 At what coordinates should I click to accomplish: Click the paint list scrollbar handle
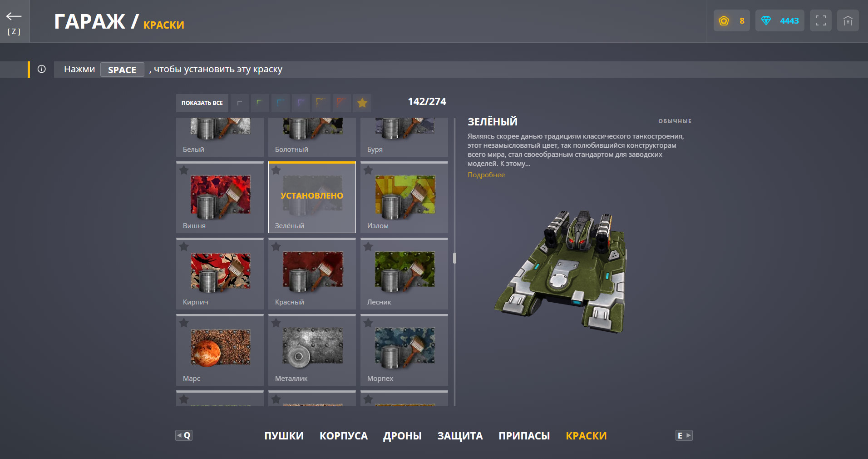(x=454, y=258)
